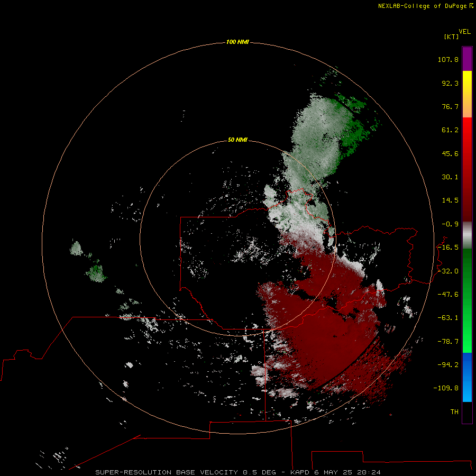Viewport: 476px width, 476px height.
Task: Click the KAPD 6 MAY 25 20:24 timestamp
Action: pos(335,472)
